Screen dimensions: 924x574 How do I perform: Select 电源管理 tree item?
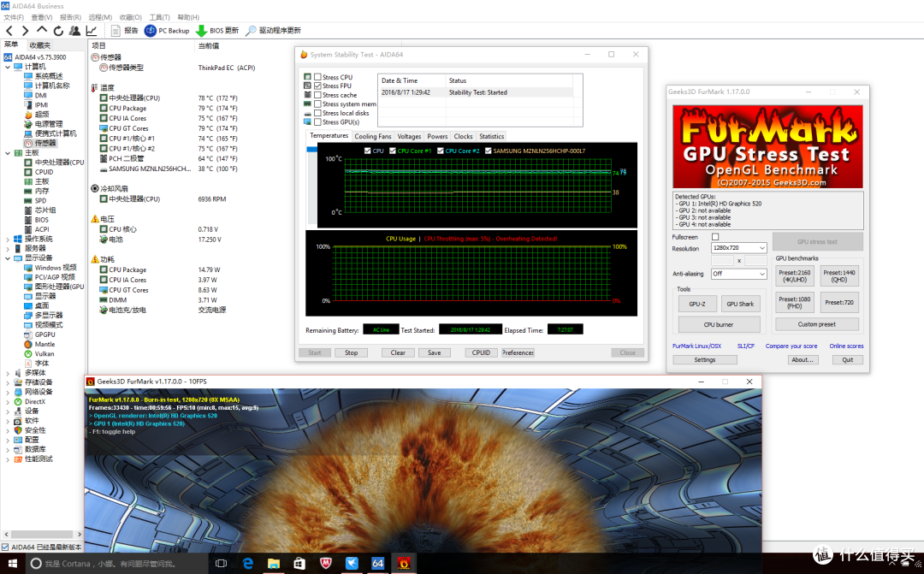(x=48, y=124)
